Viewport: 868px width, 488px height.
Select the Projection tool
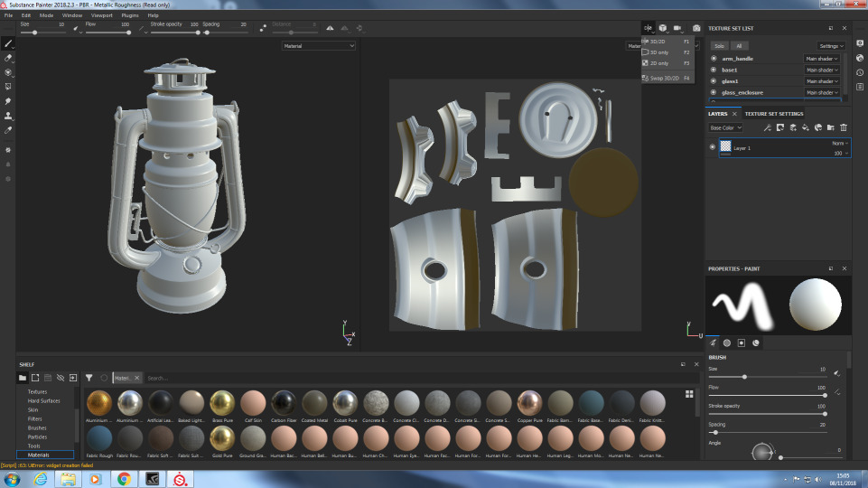(8, 72)
